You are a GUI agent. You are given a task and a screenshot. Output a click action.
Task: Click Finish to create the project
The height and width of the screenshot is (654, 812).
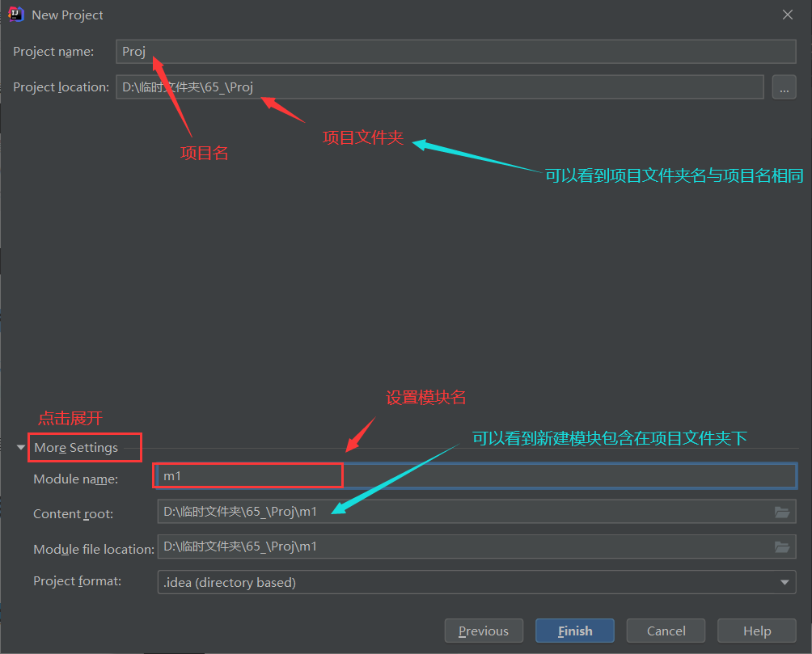(575, 631)
